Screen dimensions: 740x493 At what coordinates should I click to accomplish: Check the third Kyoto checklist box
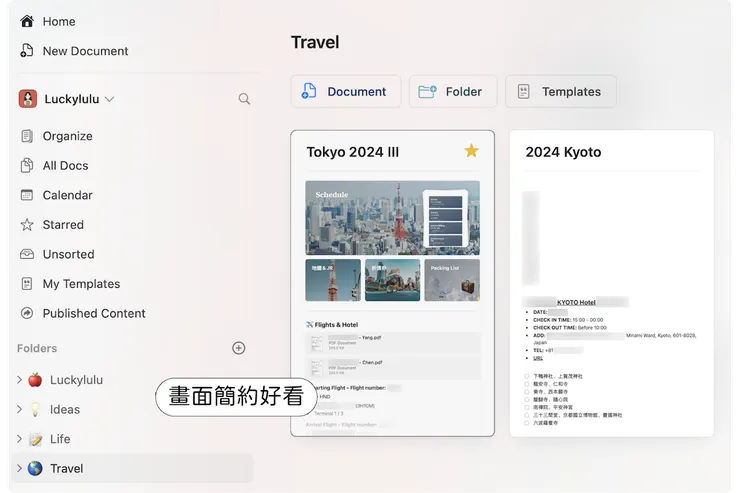tap(527, 392)
